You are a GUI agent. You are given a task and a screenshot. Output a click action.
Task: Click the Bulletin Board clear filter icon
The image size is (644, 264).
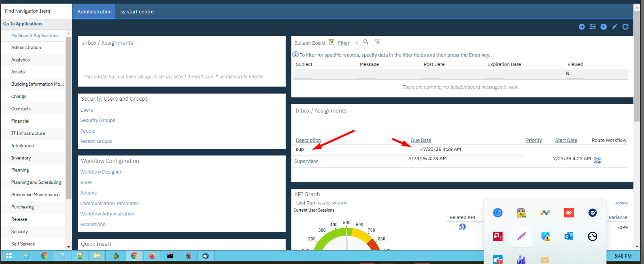pos(377,41)
